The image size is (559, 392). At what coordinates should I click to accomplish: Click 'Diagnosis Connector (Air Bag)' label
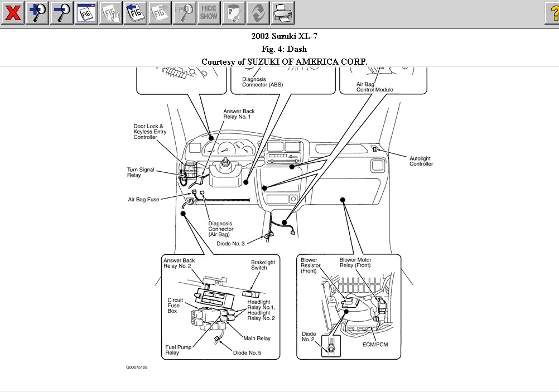point(221,229)
